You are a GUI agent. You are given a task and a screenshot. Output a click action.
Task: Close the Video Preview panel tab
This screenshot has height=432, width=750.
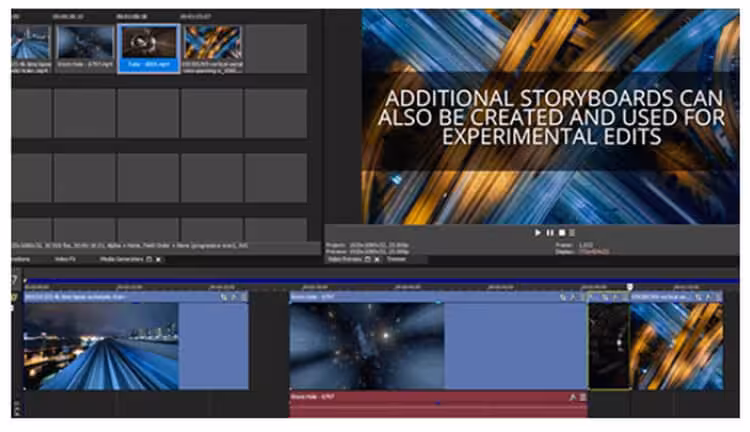click(x=377, y=259)
